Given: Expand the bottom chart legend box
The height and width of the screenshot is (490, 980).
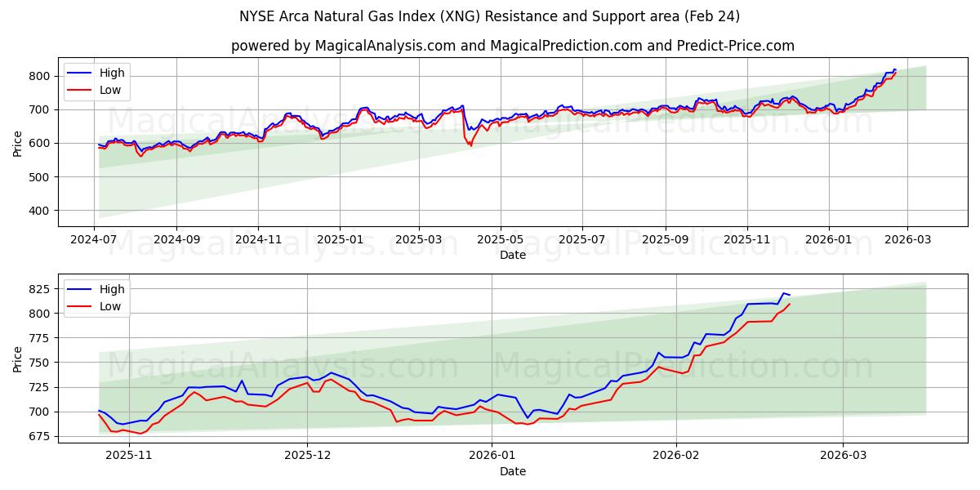Looking at the screenshot, I should [98, 297].
